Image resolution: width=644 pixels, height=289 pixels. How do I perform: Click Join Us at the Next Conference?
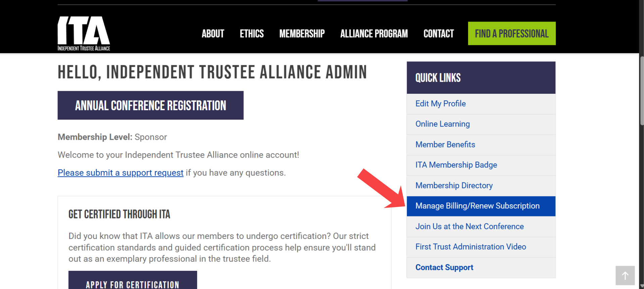click(469, 226)
